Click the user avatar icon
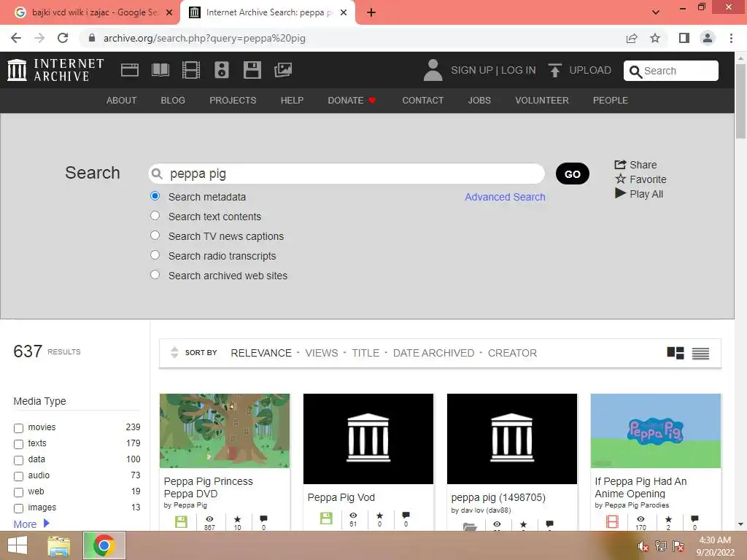This screenshot has width=747, height=560. (x=433, y=70)
